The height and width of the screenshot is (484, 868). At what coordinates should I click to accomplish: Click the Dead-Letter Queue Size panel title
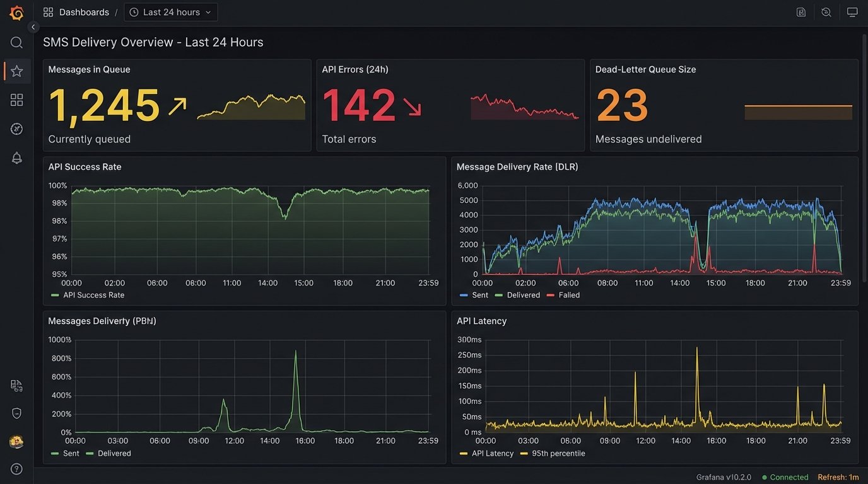[x=645, y=69]
